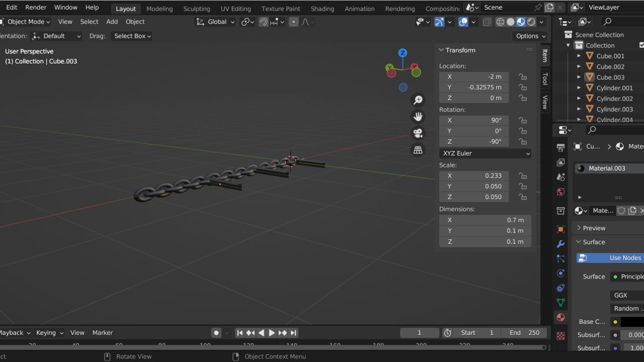This screenshot has height=362, width=644.
Task: Click the pin scene icon
Action: tap(538, 8)
